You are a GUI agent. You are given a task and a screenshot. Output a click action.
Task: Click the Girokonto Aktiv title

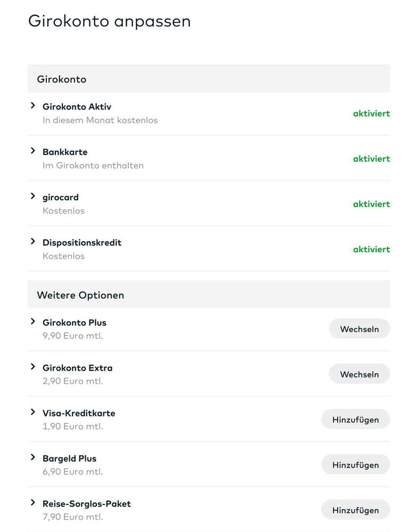pyautogui.click(x=77, y=107)
